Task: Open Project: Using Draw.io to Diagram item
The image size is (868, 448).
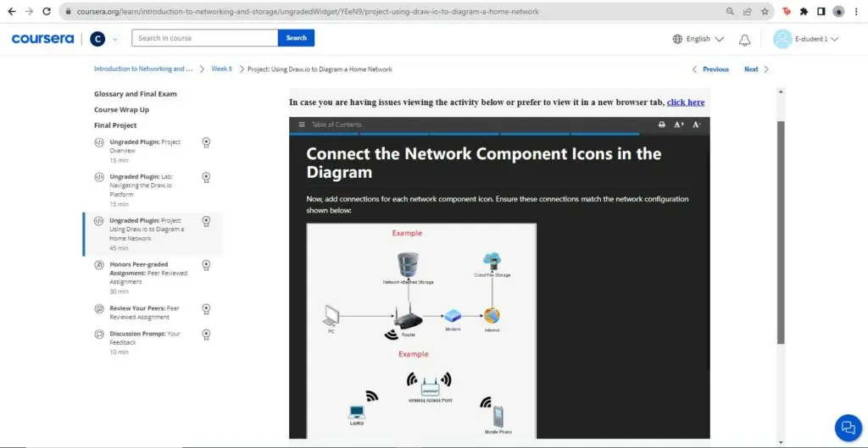Action: [x=153, y=234]
